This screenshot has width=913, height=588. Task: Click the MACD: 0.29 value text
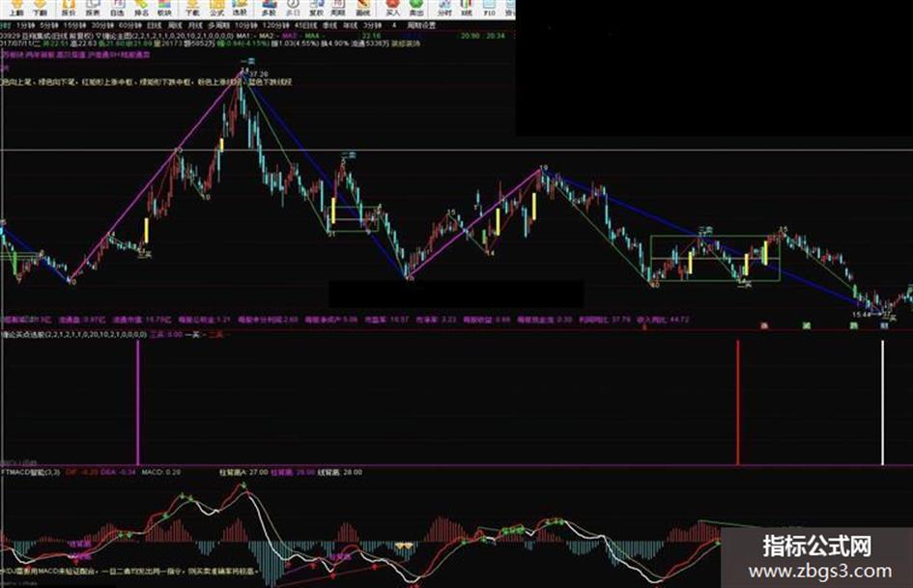point(161,472)
